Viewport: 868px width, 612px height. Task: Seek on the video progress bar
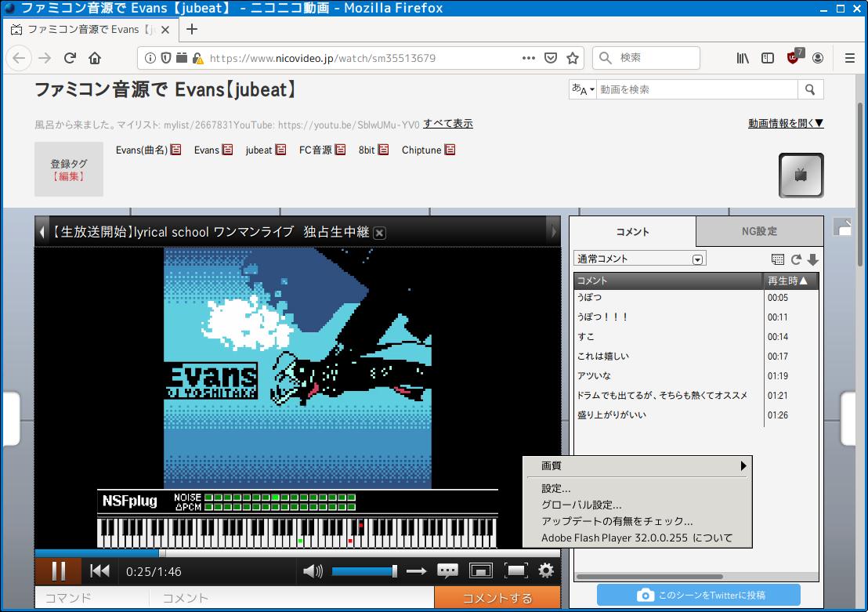297,552
